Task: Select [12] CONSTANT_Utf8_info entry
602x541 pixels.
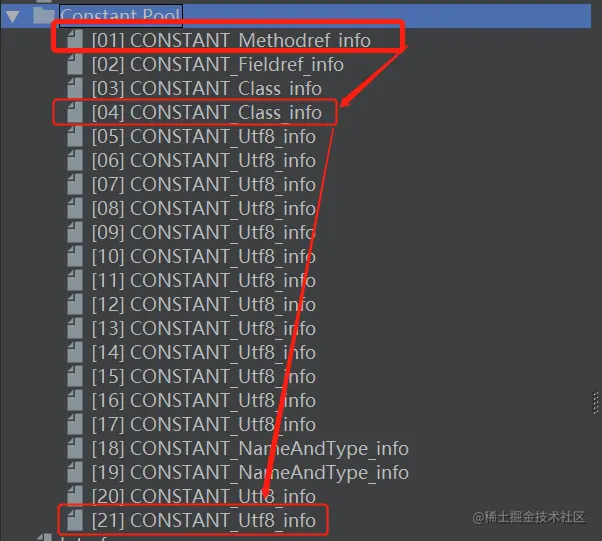Action: pos(203,304)
